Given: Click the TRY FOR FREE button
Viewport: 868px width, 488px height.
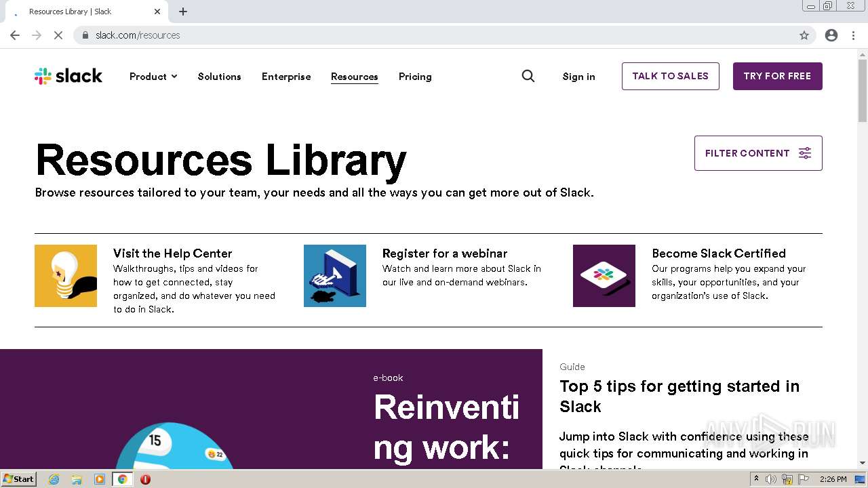Looking at the screenshot, I should coord(777,76).
